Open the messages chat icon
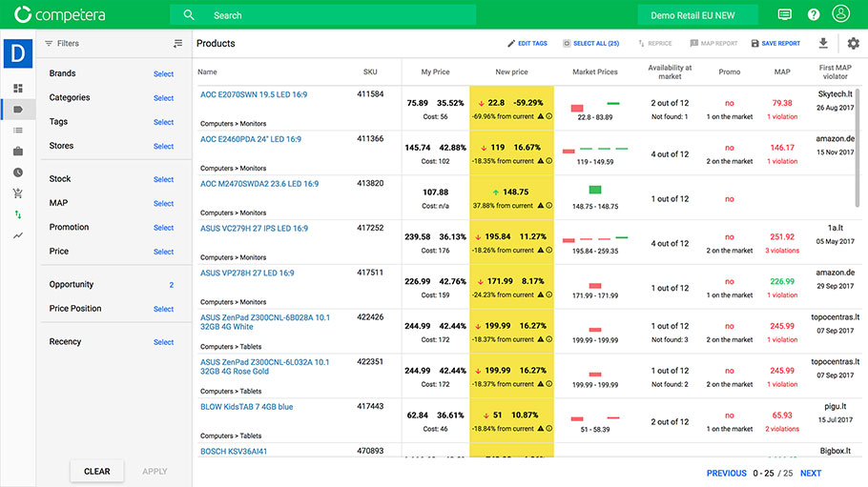The width and height of the screenshot is (868, 487). coord(784,14)
